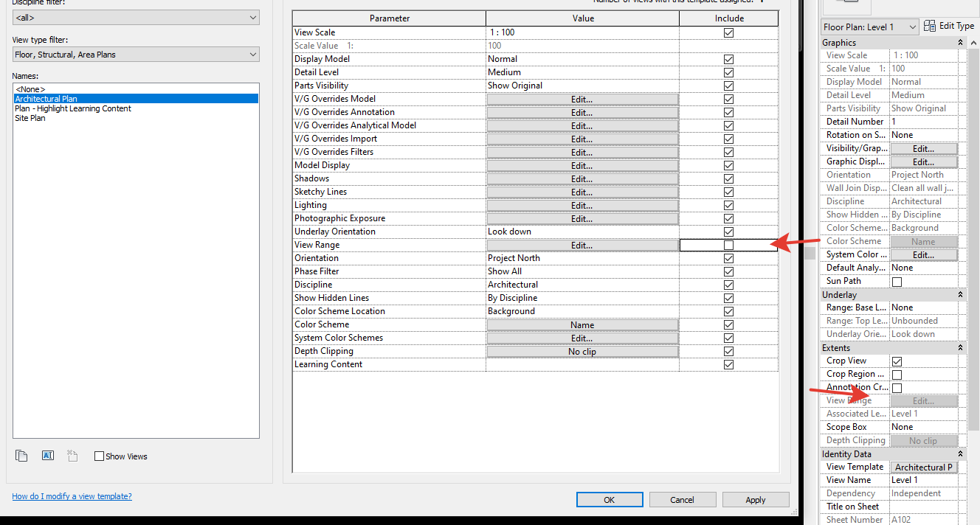Enable the Show Views checkbox
The height and width of the screenshot is (525, 980).
[x=99, y=456]
